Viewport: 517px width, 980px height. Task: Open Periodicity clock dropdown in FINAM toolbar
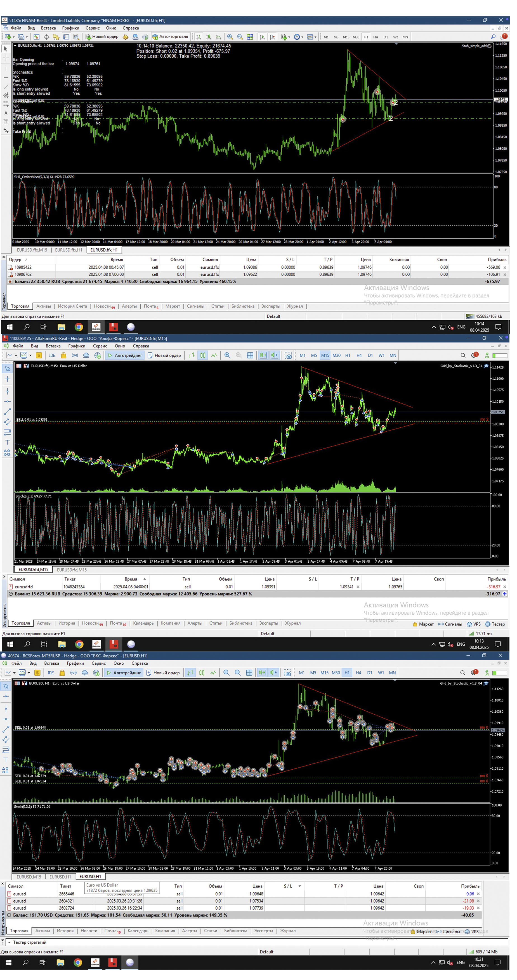pyautogui.click(x=298, y=37)
